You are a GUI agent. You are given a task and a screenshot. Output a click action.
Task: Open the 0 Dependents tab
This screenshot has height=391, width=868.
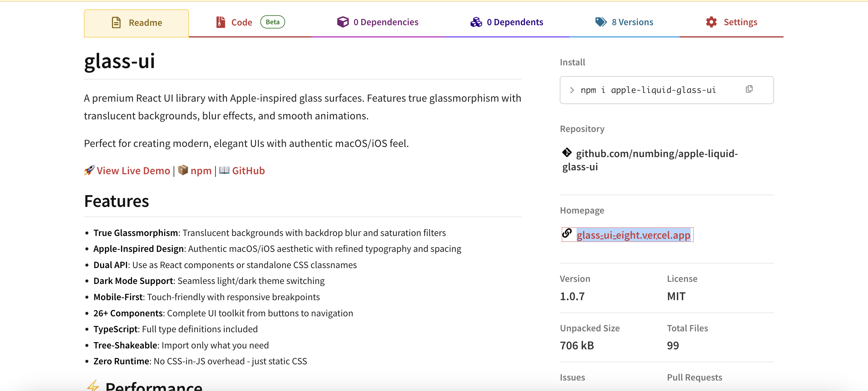[x=515, y=22]
